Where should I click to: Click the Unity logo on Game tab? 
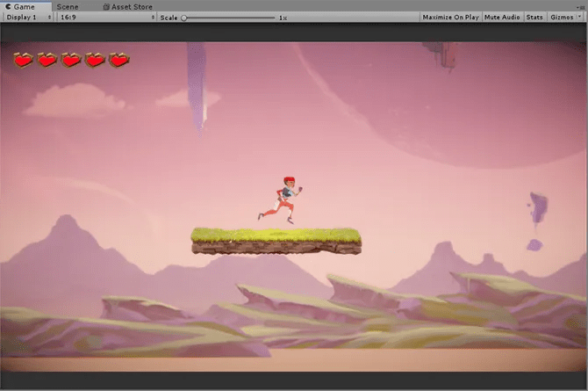point(8,7)
